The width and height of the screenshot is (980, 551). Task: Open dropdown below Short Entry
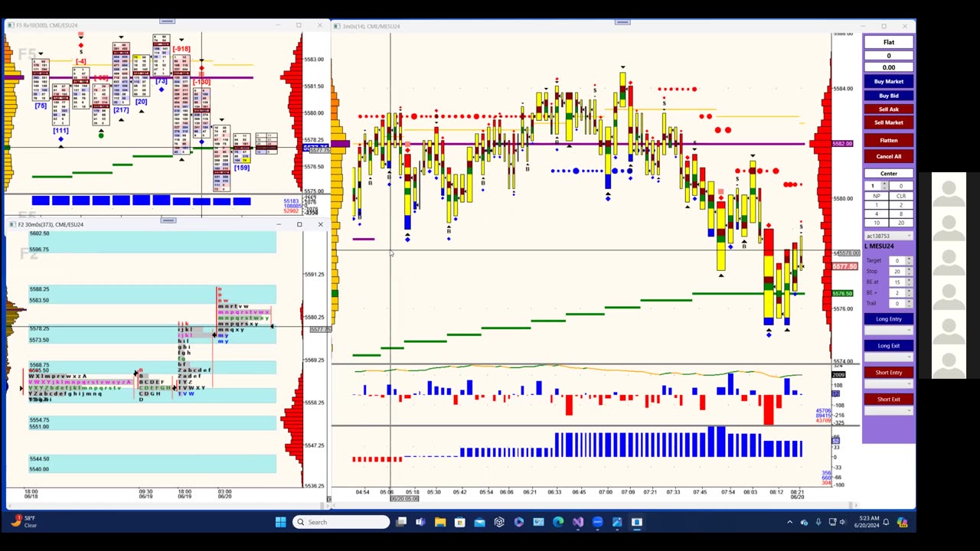(x=888, y=383)
